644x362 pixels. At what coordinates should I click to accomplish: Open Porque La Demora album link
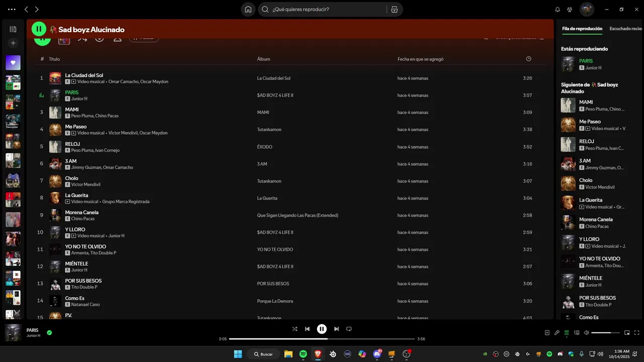tap(275, 301)
